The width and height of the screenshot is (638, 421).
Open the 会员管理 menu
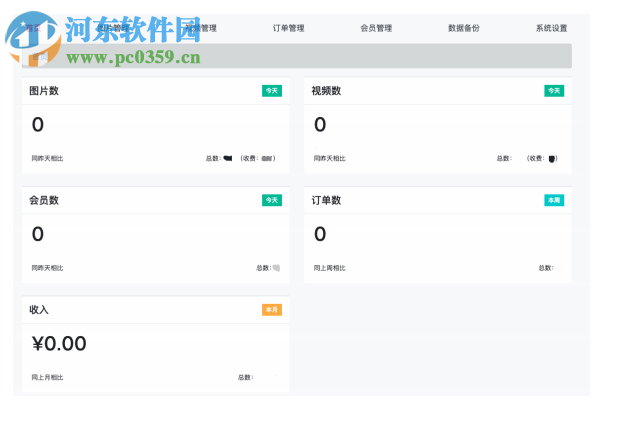pyautogui.click(x=376, y=28)
